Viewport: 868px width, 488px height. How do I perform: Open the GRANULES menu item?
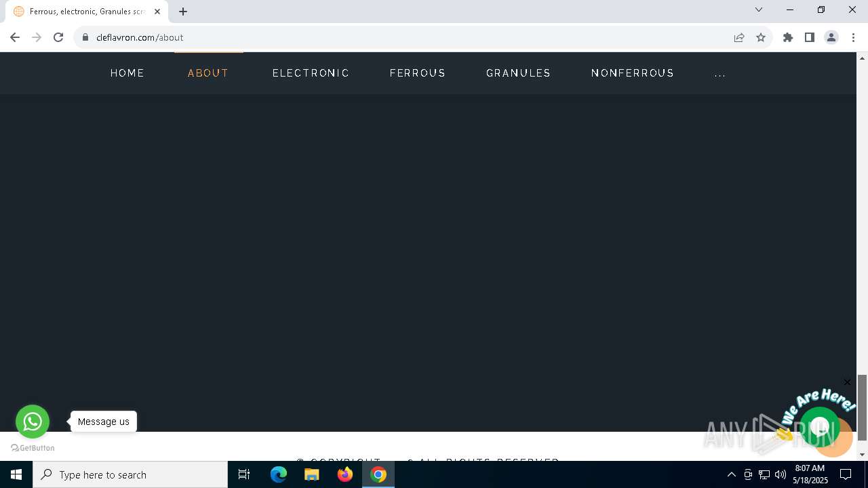[518, 73]
